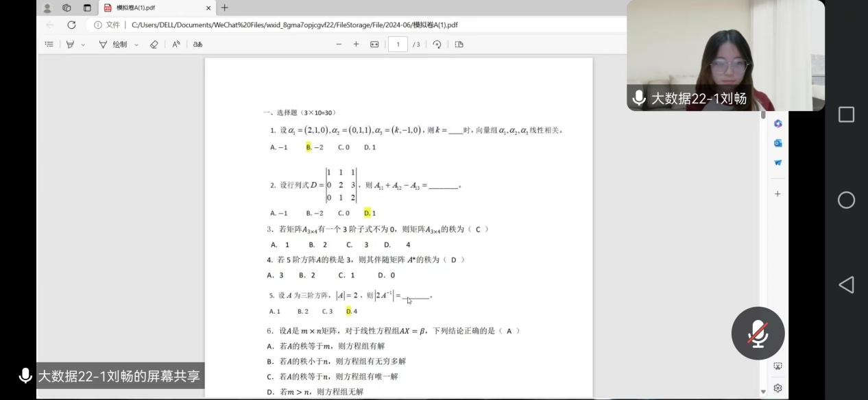Open the translate tool in toolbar
The width and height of the screenshot is (868, 400).
[x=197, y=45]
